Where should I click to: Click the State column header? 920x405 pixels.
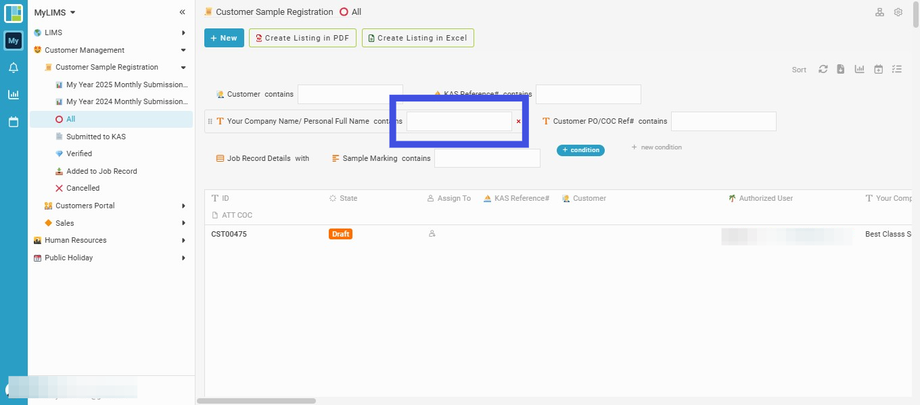tap(344, 198)
